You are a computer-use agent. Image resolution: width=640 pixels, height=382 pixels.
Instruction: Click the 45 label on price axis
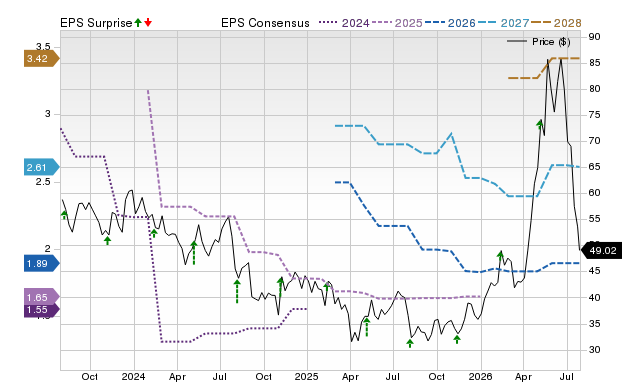(594, 271)
